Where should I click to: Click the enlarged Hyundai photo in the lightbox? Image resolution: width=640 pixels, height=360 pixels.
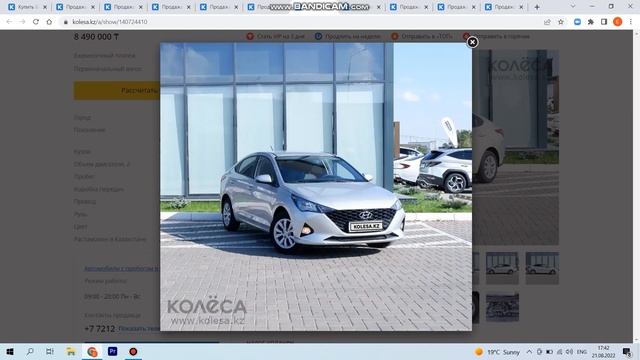[x=316, y=187]
